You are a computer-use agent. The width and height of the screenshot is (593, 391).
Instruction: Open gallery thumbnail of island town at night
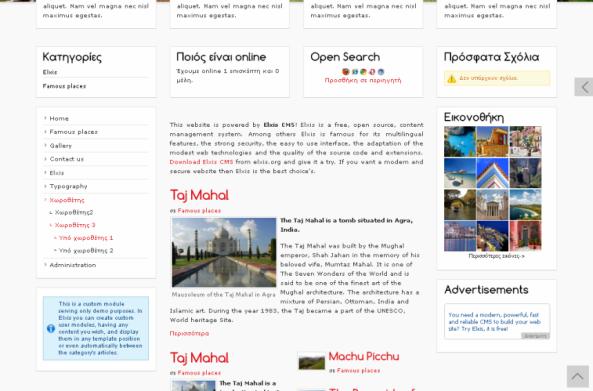492,236
